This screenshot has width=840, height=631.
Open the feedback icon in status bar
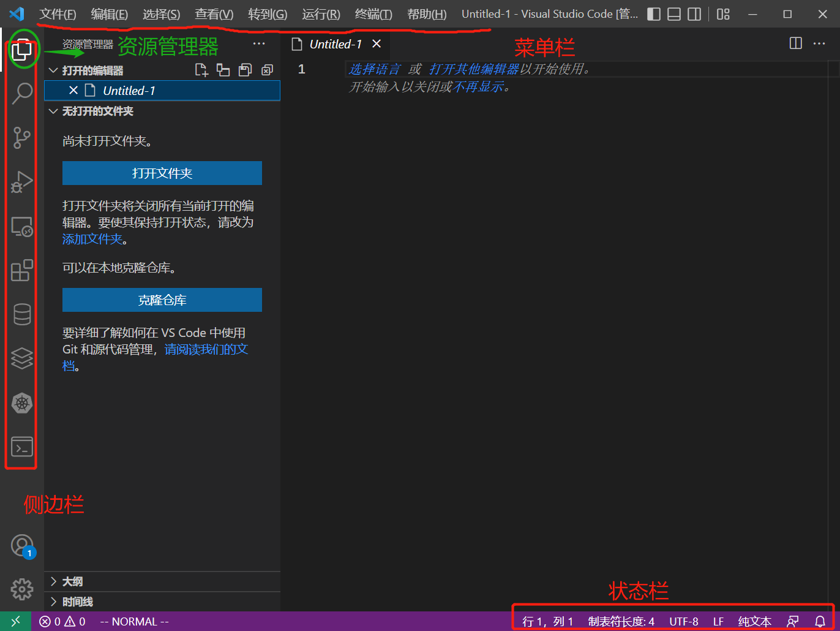pyautogui.click(x=793, y=621)
